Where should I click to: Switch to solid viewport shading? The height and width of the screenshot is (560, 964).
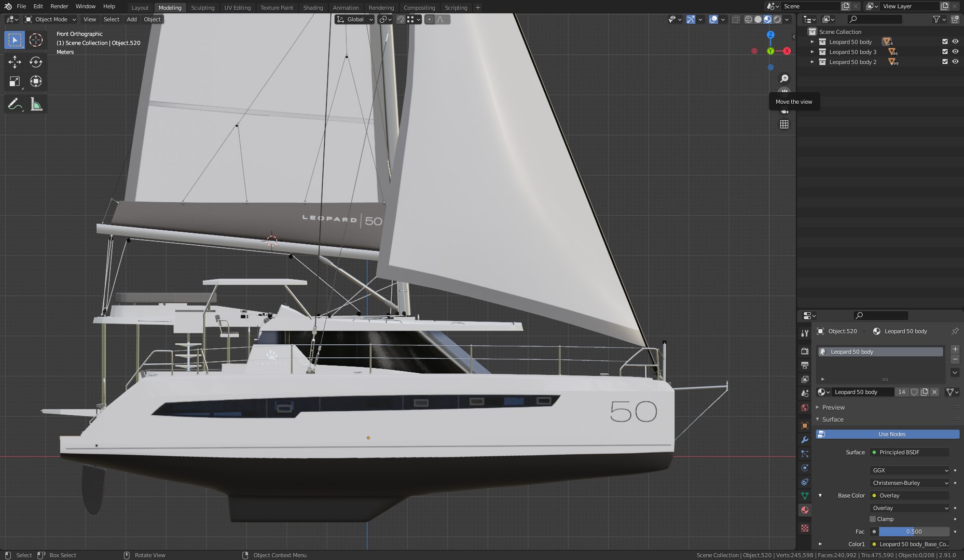pos(758,19)
